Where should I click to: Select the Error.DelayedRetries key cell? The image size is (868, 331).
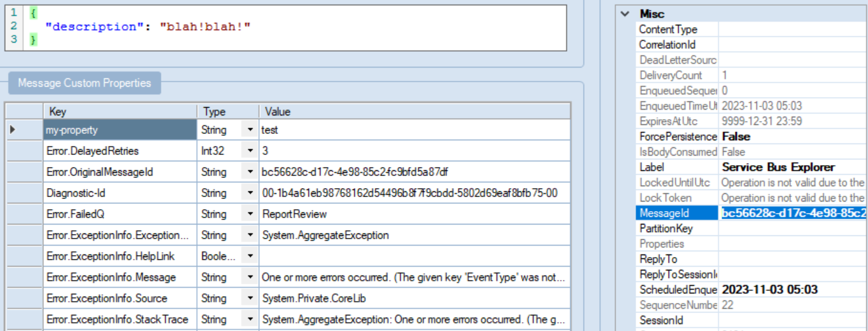click(120, 151)
